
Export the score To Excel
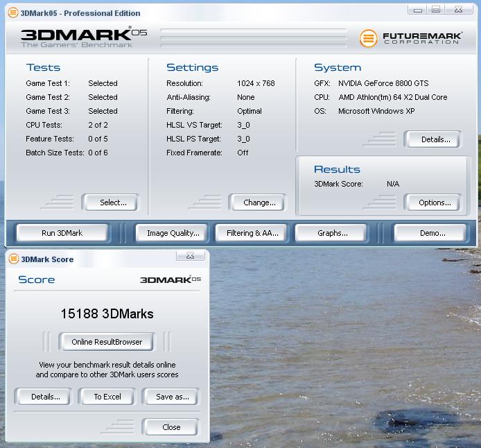pyautogui.click(x=107, y=397)
